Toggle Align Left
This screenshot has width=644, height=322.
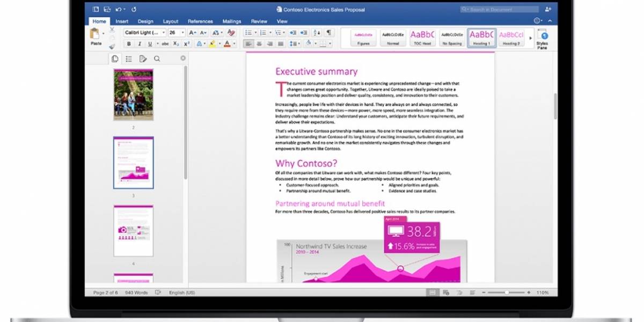pos(249,44)
